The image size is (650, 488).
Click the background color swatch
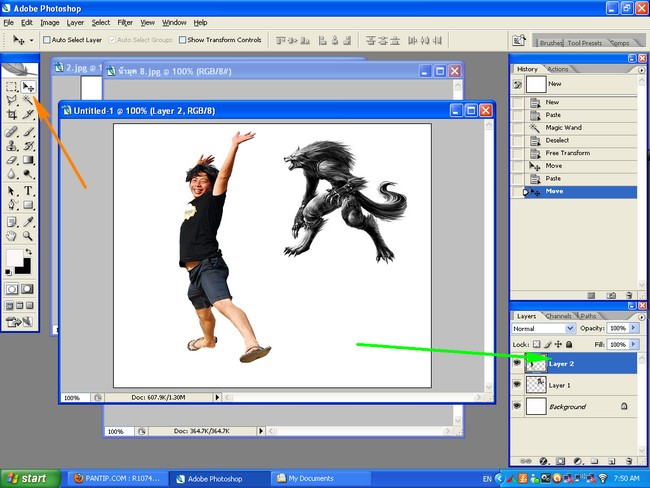pyautogui.click(x=26, y=268)
